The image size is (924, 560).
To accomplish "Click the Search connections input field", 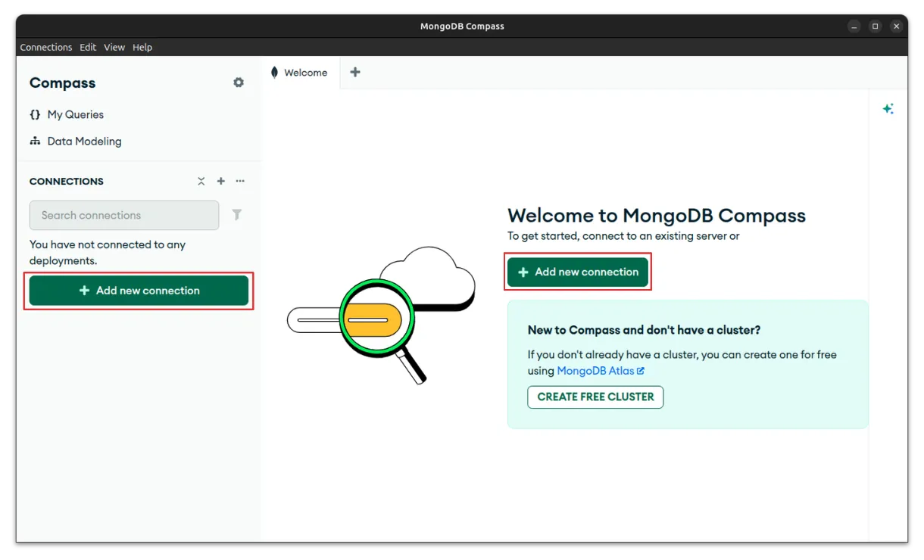I will pyautogui.click(x=124, y=216).
